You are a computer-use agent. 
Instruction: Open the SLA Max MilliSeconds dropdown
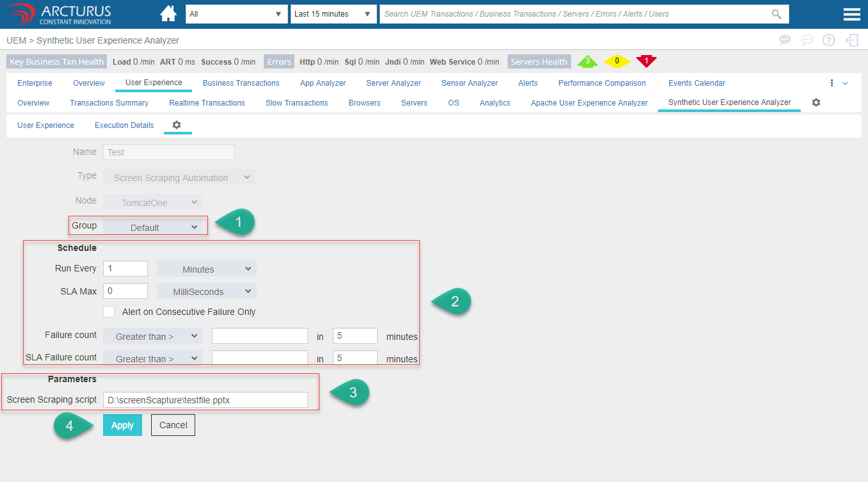point(206,291)
